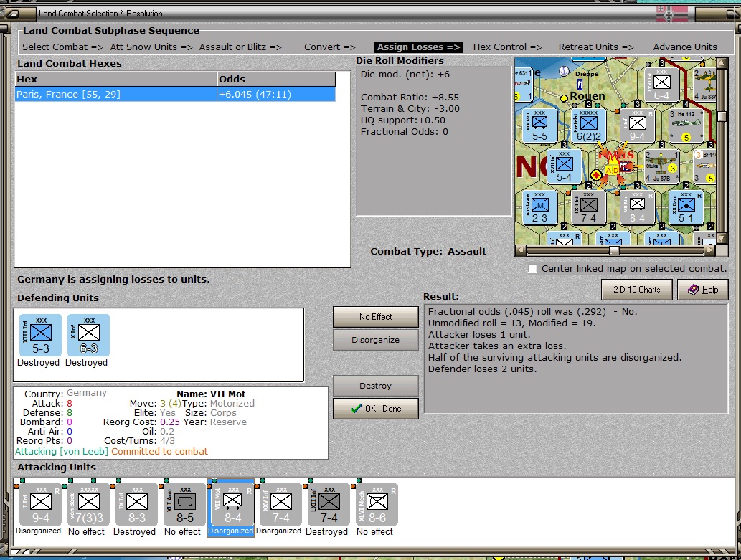Screen dimensions: 741x560
Task: Click the 2-3 militia counter on map
Action: point(539,207)
